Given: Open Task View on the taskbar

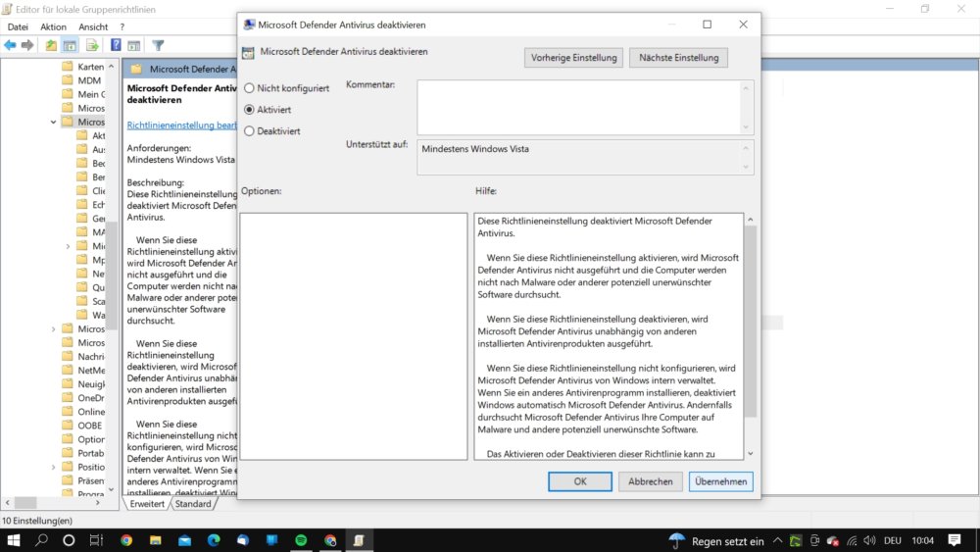Looking at the screenshot, I should [x=96, y=540].
